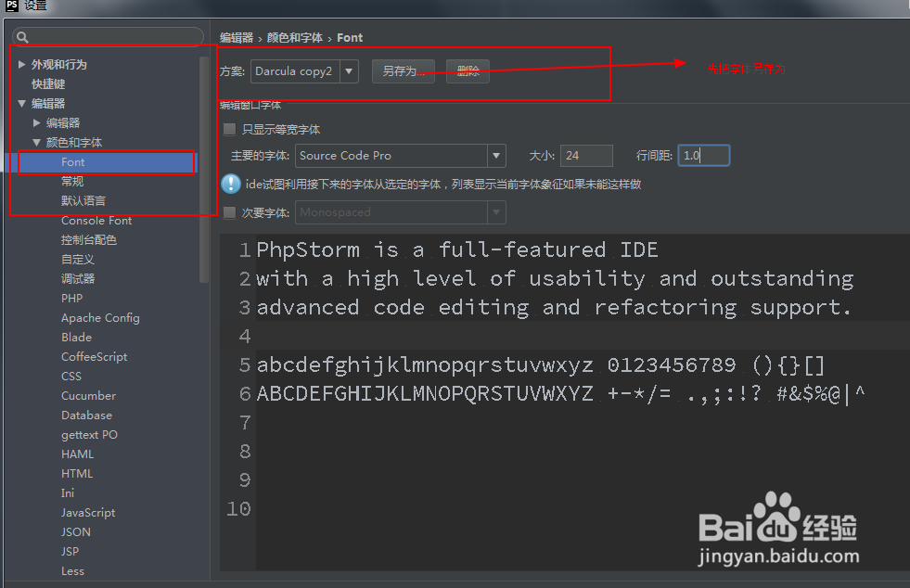This screenshot has width=910, height=588.
Task: Select Database item
Action: click(86, 415)
